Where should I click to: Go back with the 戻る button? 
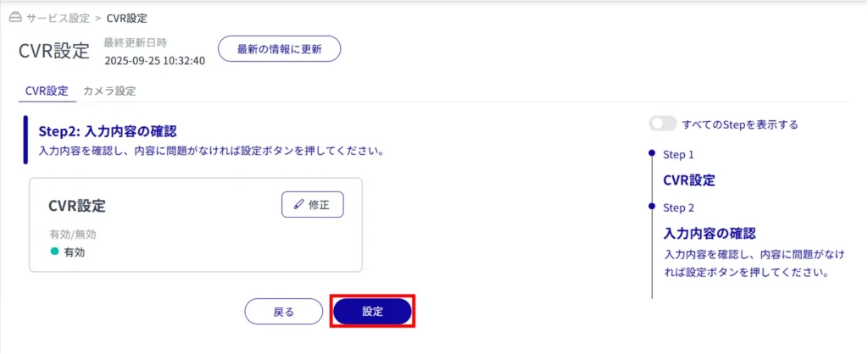(283, 312)
